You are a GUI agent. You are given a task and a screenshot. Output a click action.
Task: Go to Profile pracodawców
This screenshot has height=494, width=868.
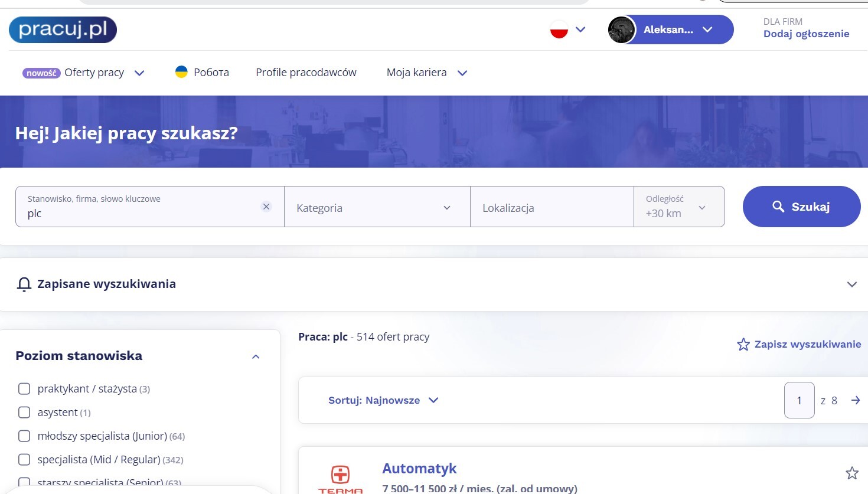pyautogui.click(x=306, y=73)
